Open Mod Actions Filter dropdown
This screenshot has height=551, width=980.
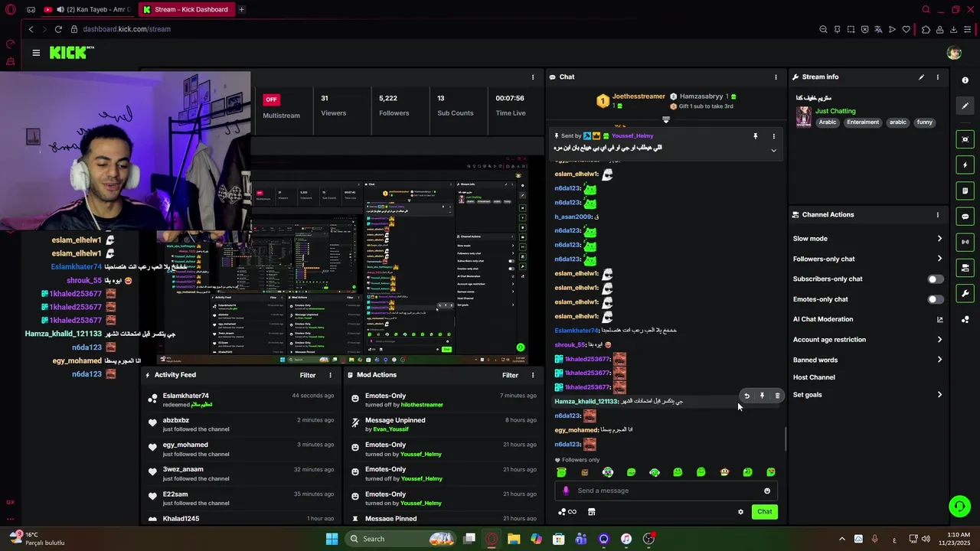pos(510,375)
